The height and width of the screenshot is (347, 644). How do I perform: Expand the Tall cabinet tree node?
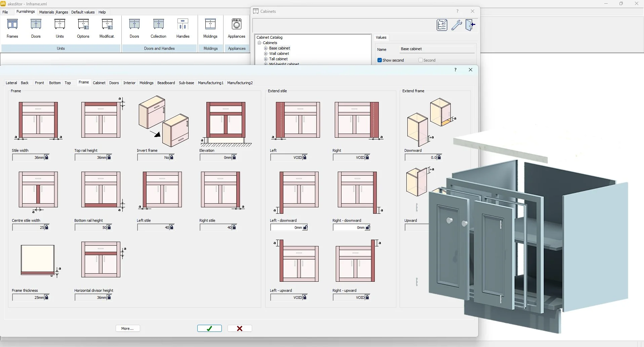pyautogui.click(x=266, y=59)
